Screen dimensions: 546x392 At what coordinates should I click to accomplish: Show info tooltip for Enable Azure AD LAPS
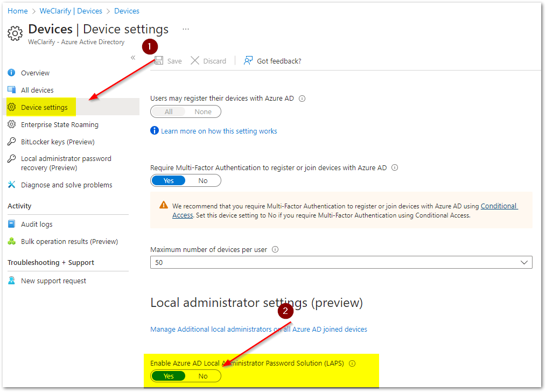(x=352, y=363)
